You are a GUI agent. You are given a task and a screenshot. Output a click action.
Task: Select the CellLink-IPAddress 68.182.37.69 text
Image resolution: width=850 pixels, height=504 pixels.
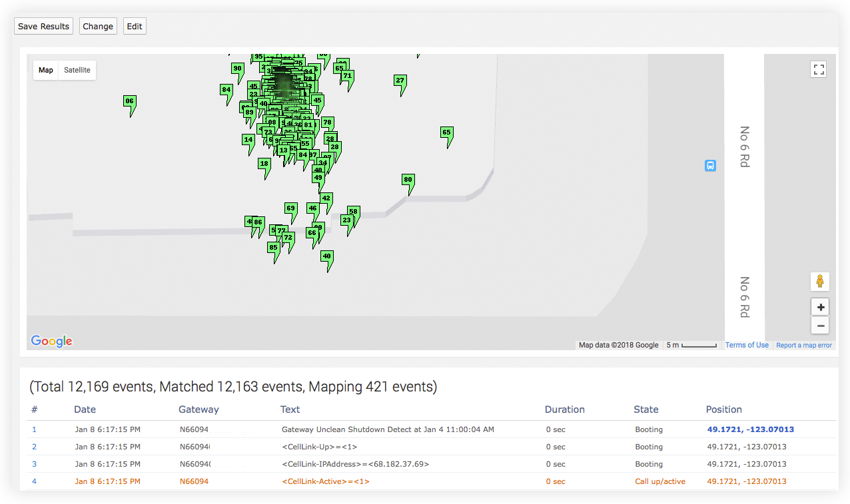point(355,464)
